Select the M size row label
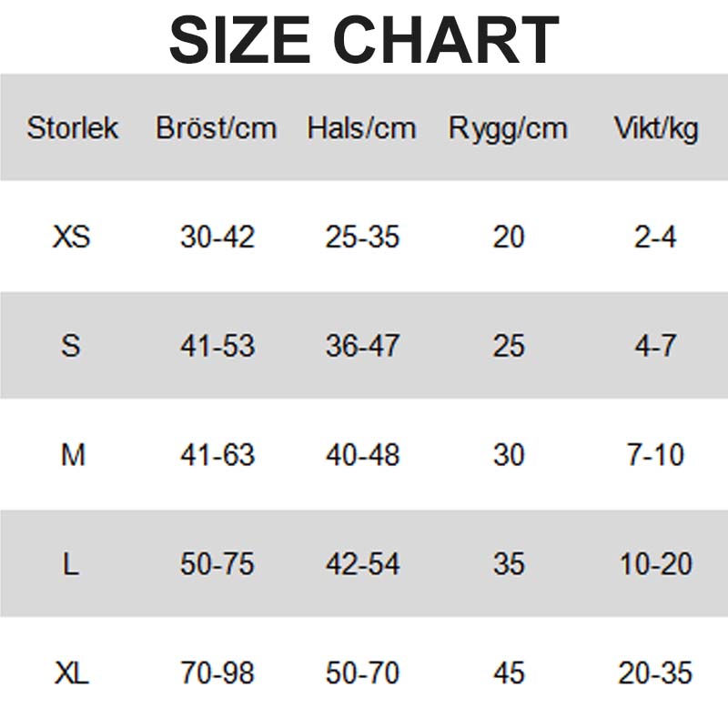The image size is (728, 728). 73,455
